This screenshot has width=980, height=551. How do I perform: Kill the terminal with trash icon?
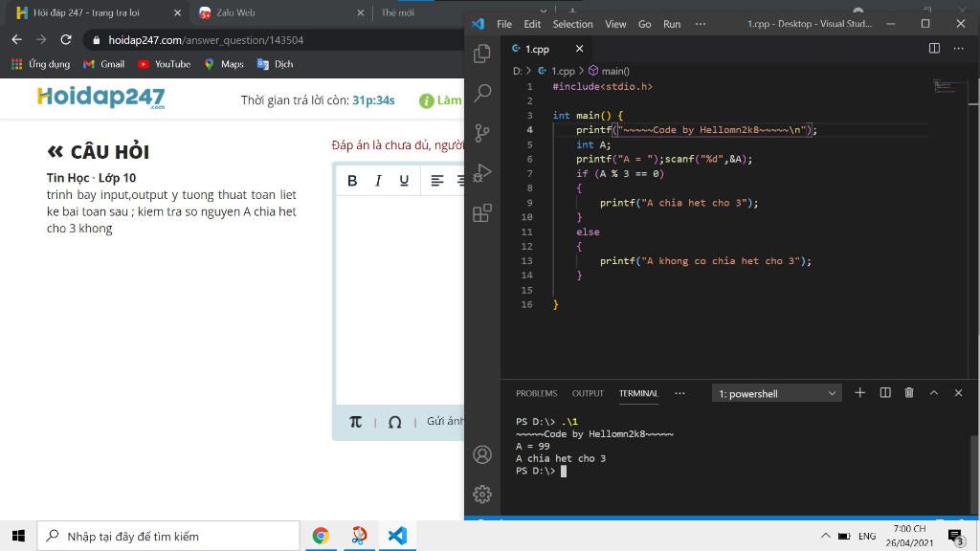pyautogui.click(x=909, y=392)
